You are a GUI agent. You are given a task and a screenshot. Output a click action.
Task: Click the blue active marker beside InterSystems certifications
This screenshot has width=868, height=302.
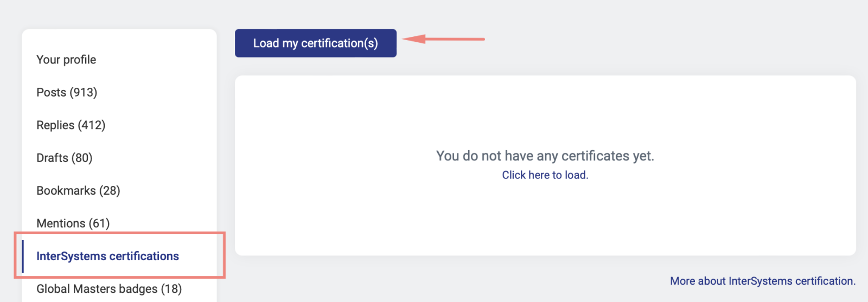click(x=23, y=256)
